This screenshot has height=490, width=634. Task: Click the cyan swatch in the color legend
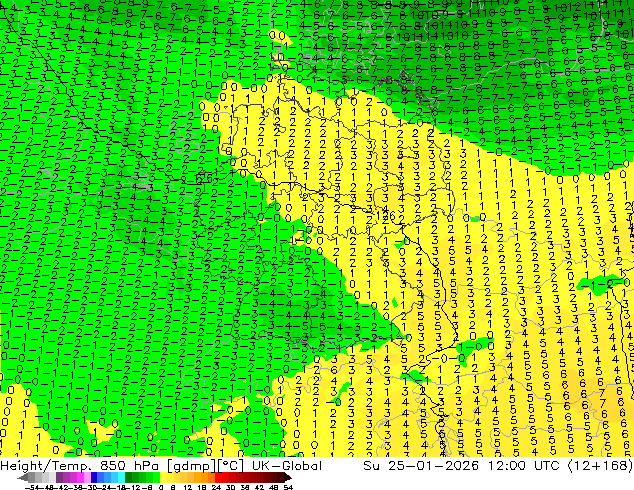121,477
